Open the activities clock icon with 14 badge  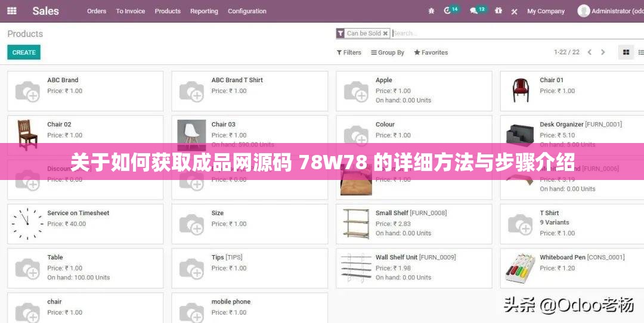click(x=447, y=11)
